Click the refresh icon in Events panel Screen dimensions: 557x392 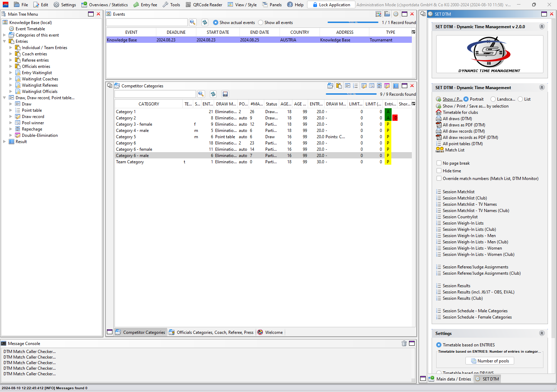(x=205, y=22)
